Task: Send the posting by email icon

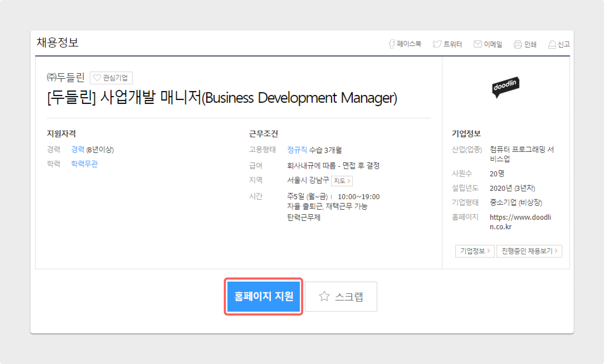Action: click(x=477, y=44)
